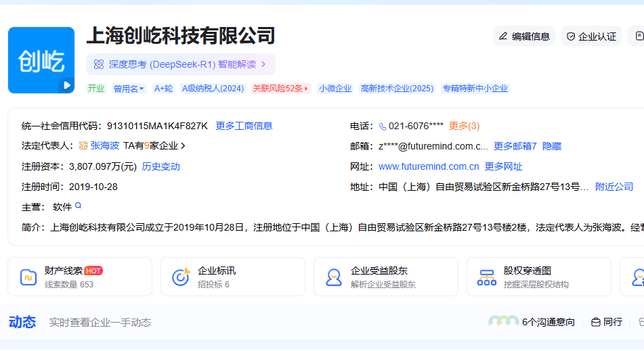The height and width of the screenshot is (351, 644).
Task: Click the company address text
Action: coord(484,187)
